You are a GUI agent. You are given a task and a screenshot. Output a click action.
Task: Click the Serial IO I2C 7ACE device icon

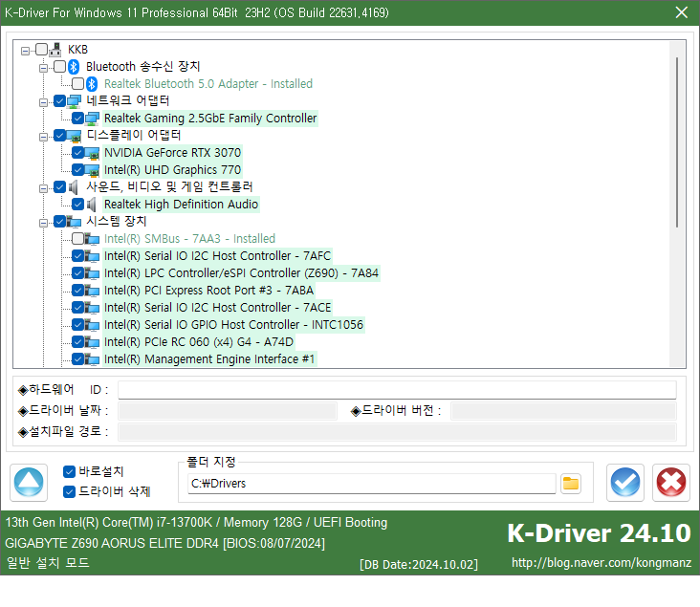pyautogui.click(x=92, y=308)
